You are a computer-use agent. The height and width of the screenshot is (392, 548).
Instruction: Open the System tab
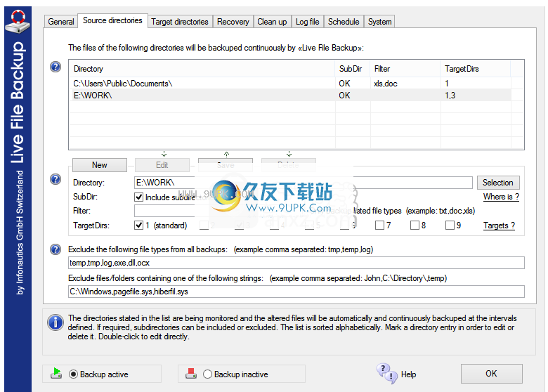click(379, 22)
